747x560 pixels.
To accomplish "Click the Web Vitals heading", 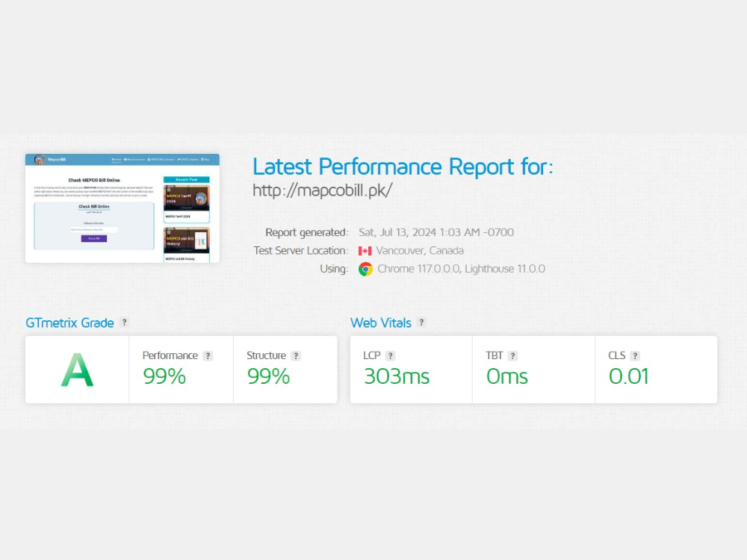I will point(381,323).
